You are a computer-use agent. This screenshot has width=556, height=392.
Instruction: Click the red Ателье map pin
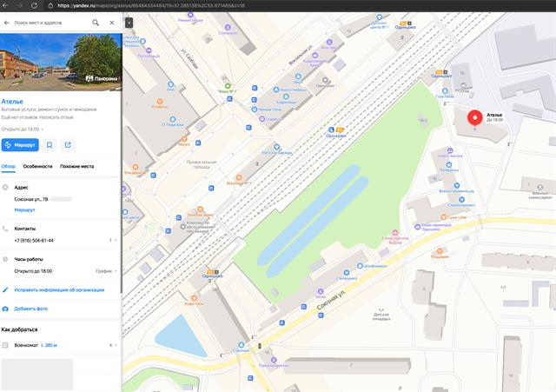[x=474, y=120]
